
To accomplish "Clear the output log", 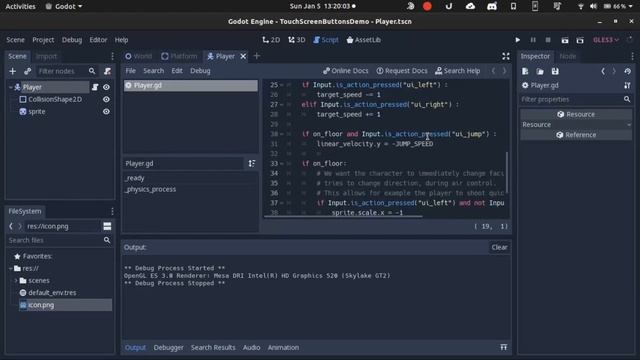I will point(499,247).
